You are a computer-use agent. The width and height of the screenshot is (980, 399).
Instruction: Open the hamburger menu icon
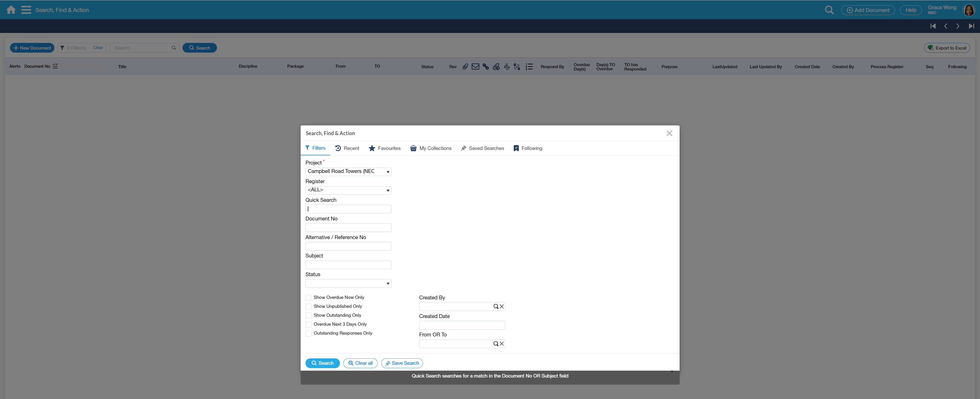click(x=26, y=10)
